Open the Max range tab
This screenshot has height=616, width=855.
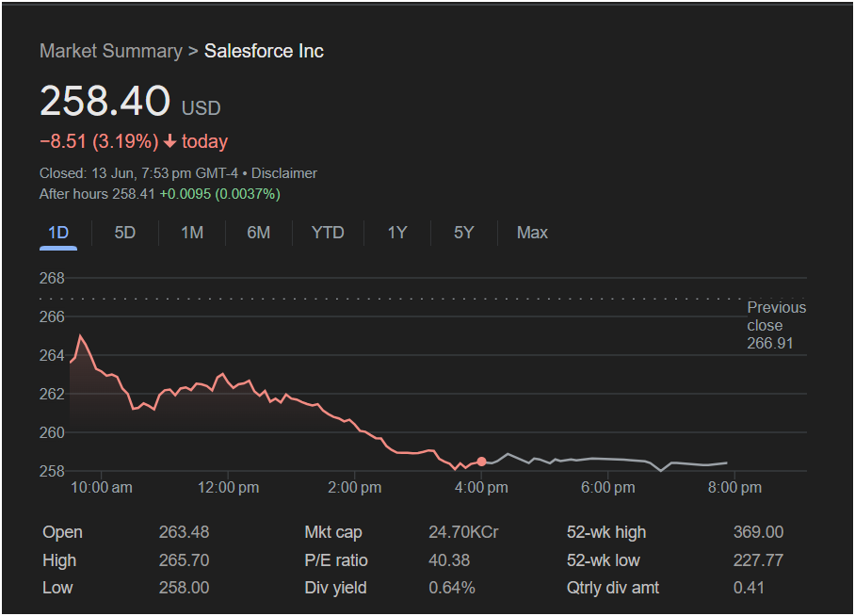coord(532,233)
